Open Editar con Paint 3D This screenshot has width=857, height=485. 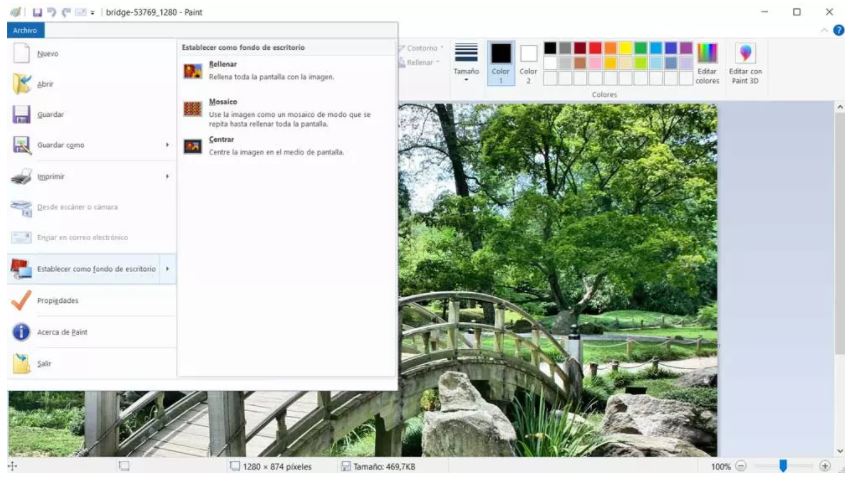(745, 63)
